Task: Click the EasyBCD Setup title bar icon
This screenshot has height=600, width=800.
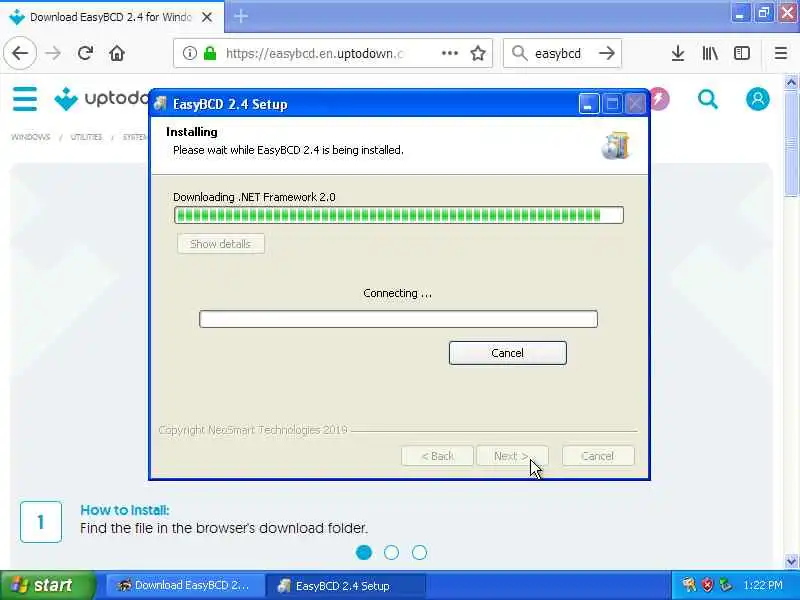Action: (160, 104)
